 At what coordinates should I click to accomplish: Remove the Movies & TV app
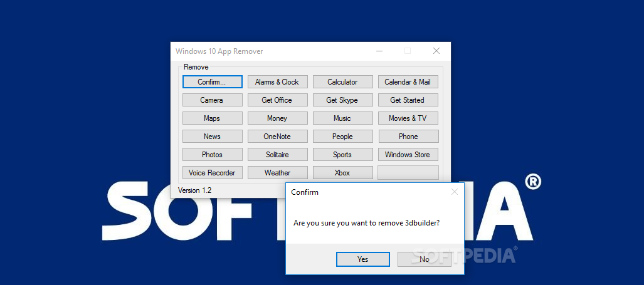click(408, 118)
